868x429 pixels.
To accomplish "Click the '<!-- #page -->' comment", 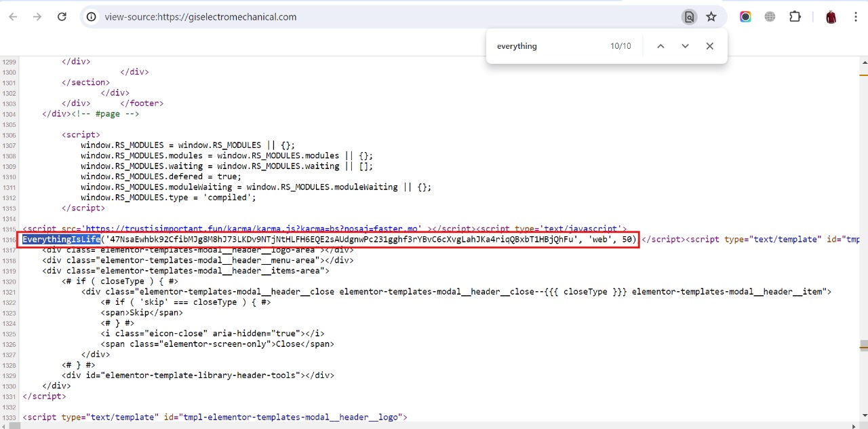I will (105, 114).
